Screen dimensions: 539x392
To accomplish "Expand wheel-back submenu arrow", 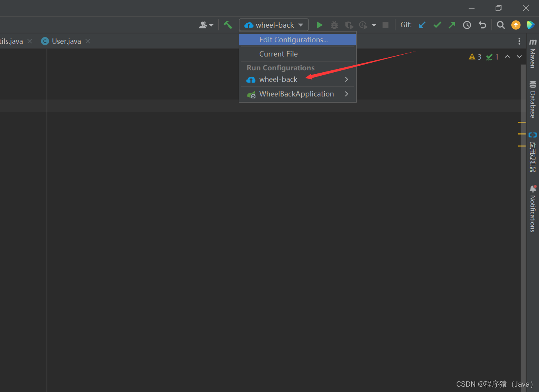I will click(347, 79).
